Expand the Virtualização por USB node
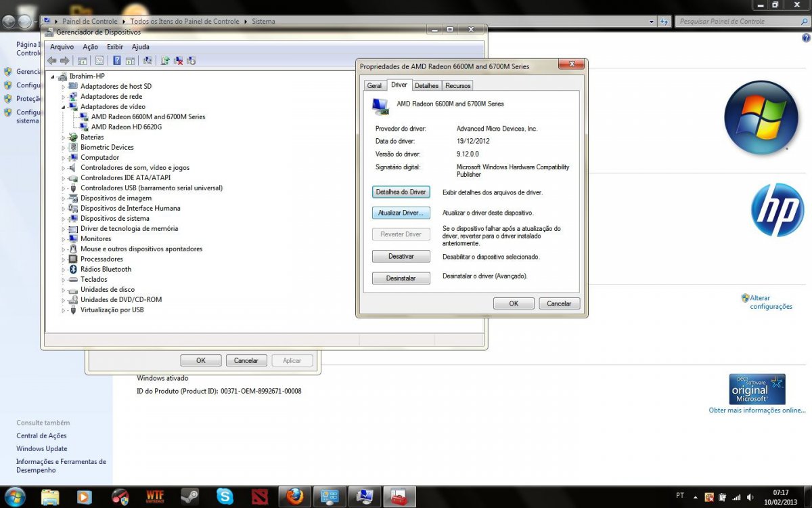 [64, 310]
